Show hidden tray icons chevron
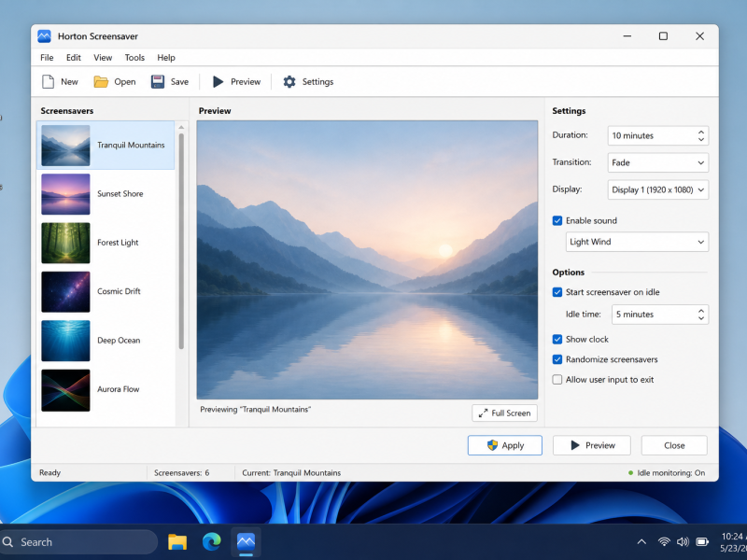This screenshot has width=747, height=560. click(x=641, y=542)
